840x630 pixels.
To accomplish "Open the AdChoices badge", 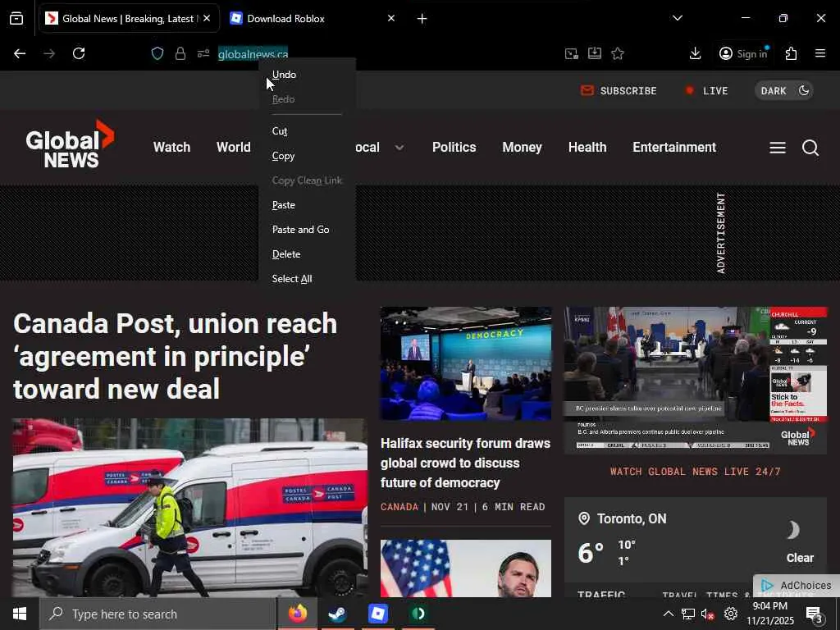I will pyautogui.click(x=797, y=586).
